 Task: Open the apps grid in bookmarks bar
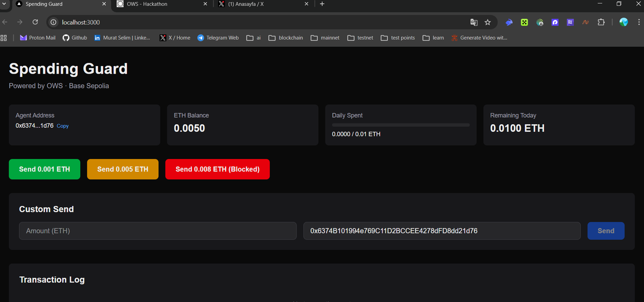(4, 38)
